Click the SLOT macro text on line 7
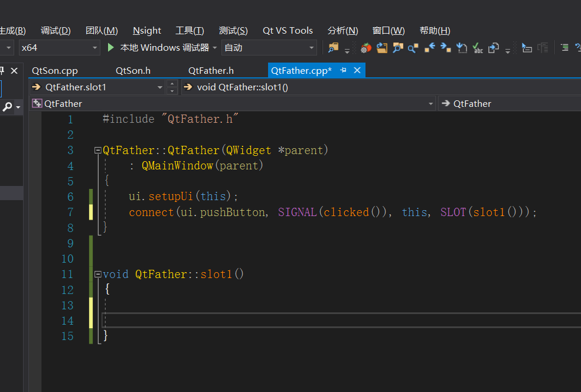581x392 pixels. (x=453, y=213)
